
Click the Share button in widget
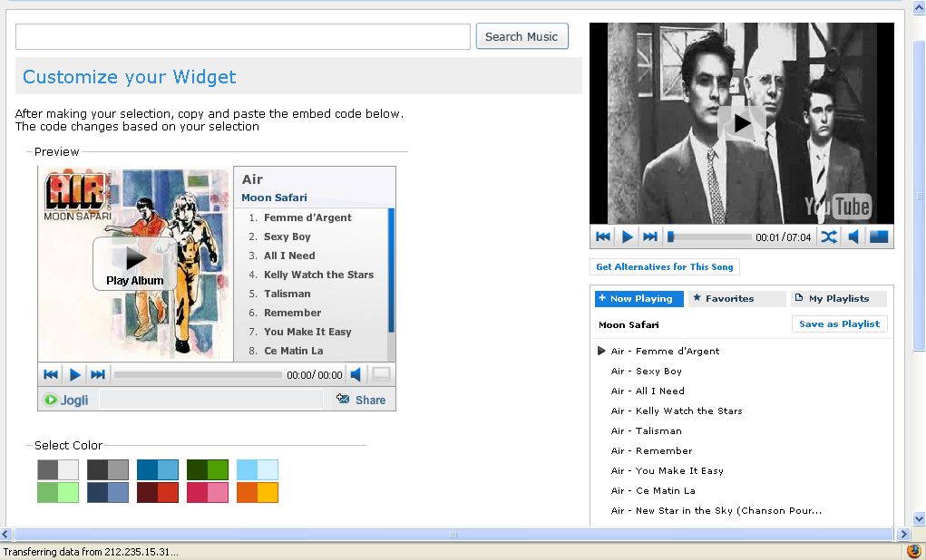click(361, 400)
